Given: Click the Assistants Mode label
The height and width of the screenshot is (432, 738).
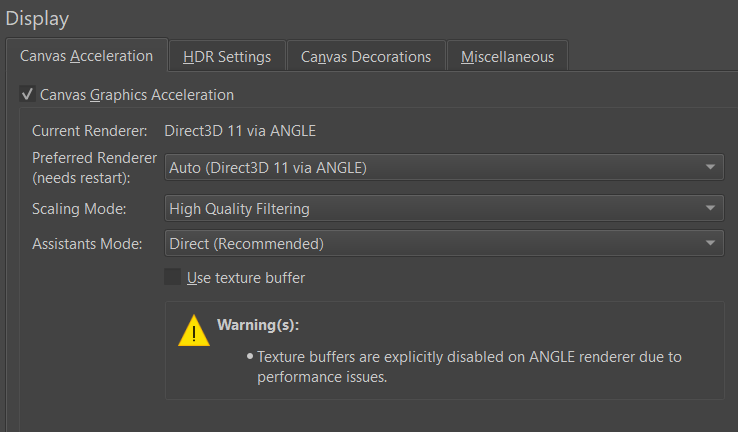Looking at the screenshot, I should coord(87,243).
